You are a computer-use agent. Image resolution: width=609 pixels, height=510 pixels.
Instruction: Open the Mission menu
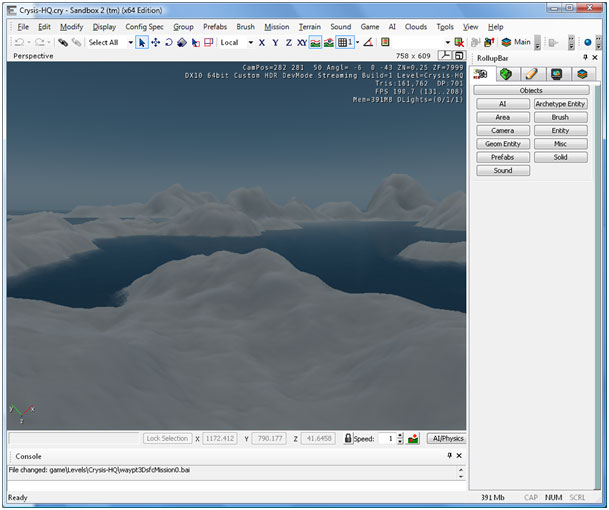277,27
